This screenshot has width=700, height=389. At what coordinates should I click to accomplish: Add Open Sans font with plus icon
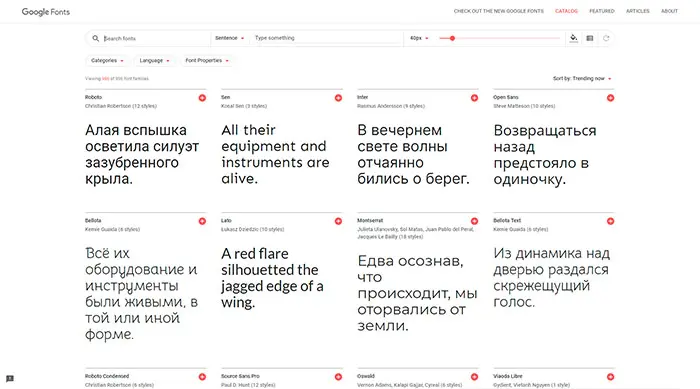[610, 98]
